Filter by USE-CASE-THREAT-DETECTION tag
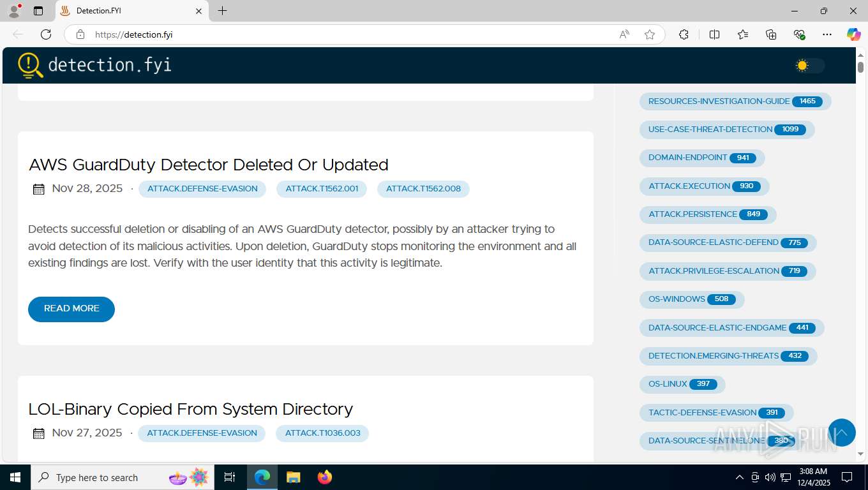The width and height of the screenshot is (868, 490). pyautogui.click(x=727, y=130)
